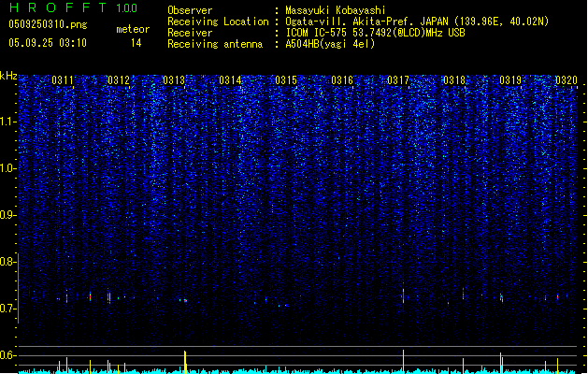Click the 1.0 kHz axis label
Viewport: 588px width, 374px height.
click(8, 168)
